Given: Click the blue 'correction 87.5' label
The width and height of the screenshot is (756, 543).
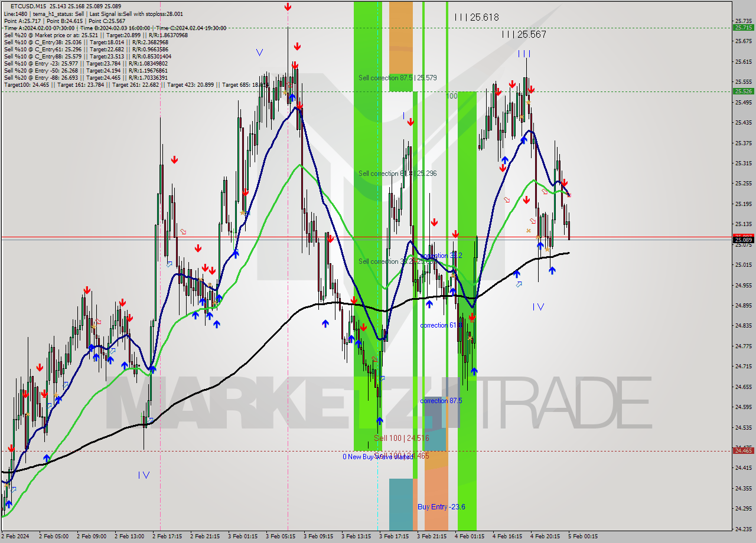Looking at the screenshot, I should click(x=441, y=401).
